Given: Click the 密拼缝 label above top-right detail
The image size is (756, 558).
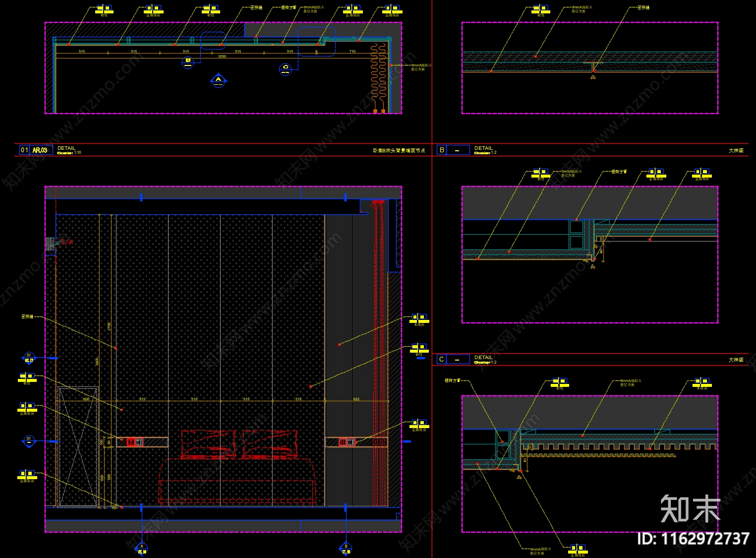Looking at the screenshot, I should click(x=643, y=7).
